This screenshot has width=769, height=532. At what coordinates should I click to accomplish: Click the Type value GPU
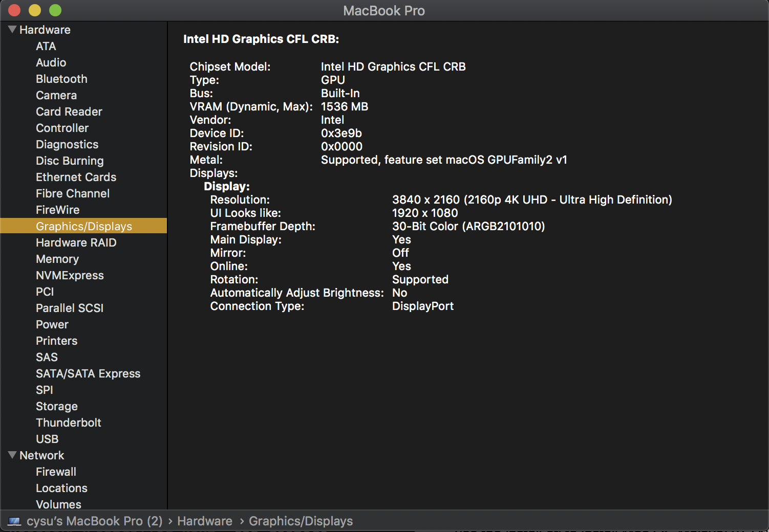tap(333, 80)
